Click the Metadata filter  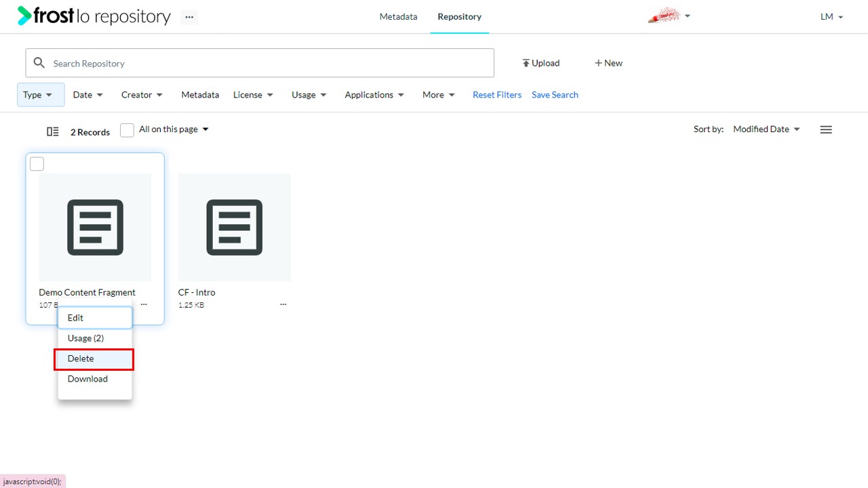[200, 95]
